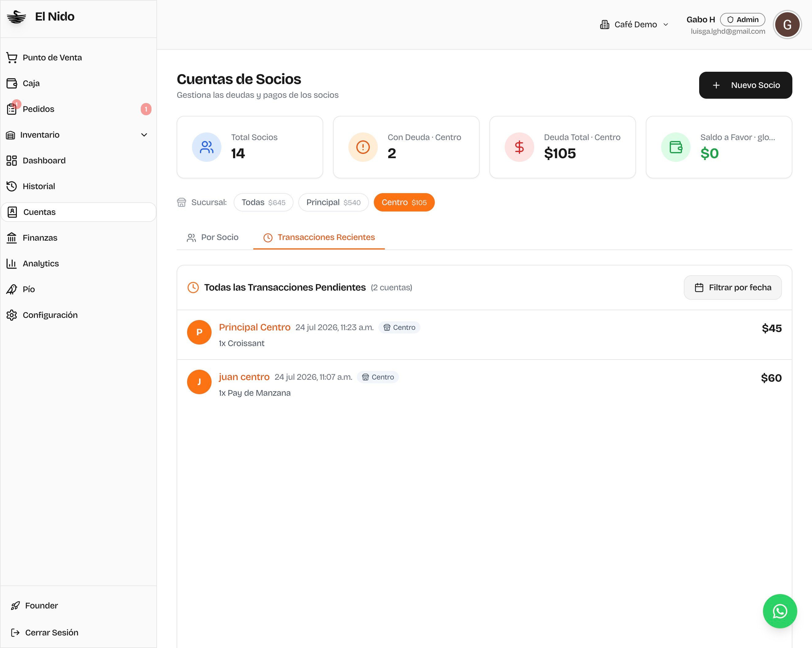Viewport: 812px width, 648px height.
Task: Click the Cuentas contact icon
Action: pos(13,212)
